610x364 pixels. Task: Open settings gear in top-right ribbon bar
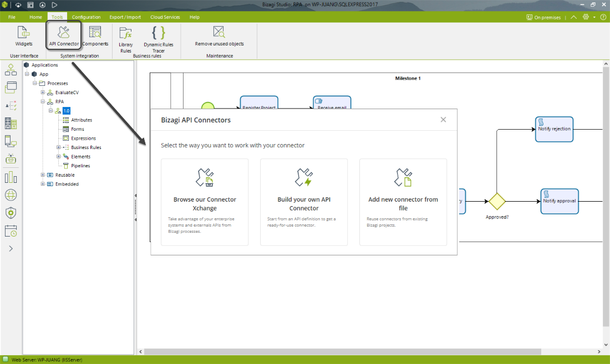click(586, 17)
